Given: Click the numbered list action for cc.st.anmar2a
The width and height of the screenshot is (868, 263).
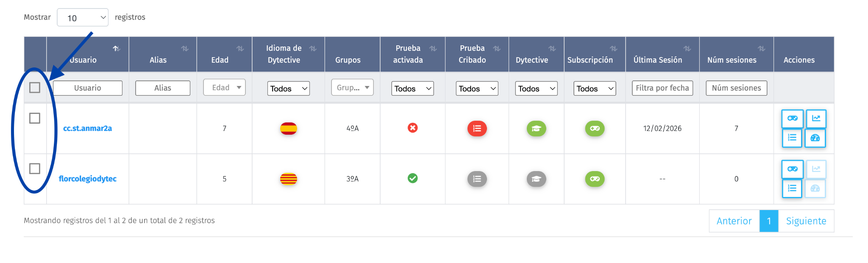Looking at the screenshot, I should 792,138.
